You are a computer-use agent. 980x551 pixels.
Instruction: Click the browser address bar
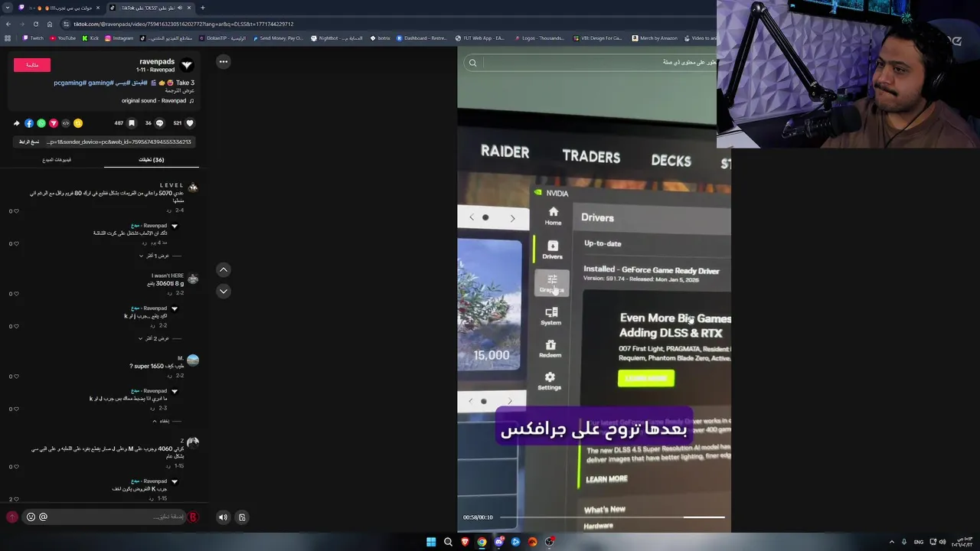pyautogui.click(x=383, y=24)
